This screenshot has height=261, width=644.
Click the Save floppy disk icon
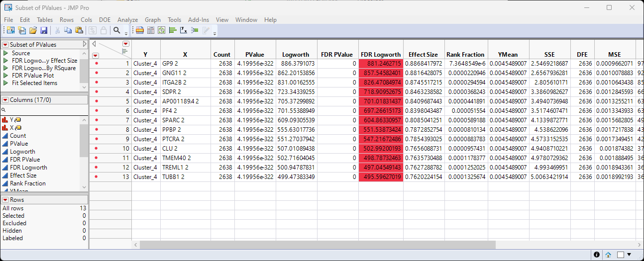tap(44, 30)
